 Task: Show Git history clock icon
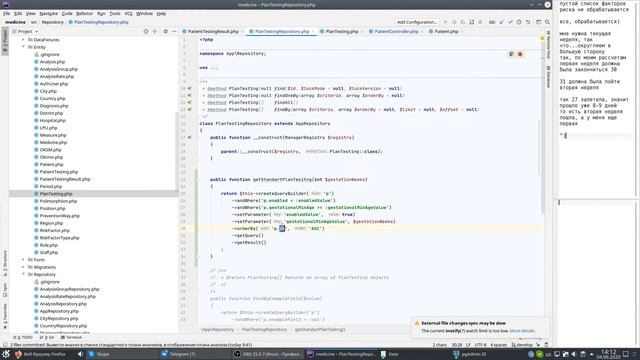[x=519, y=22]
